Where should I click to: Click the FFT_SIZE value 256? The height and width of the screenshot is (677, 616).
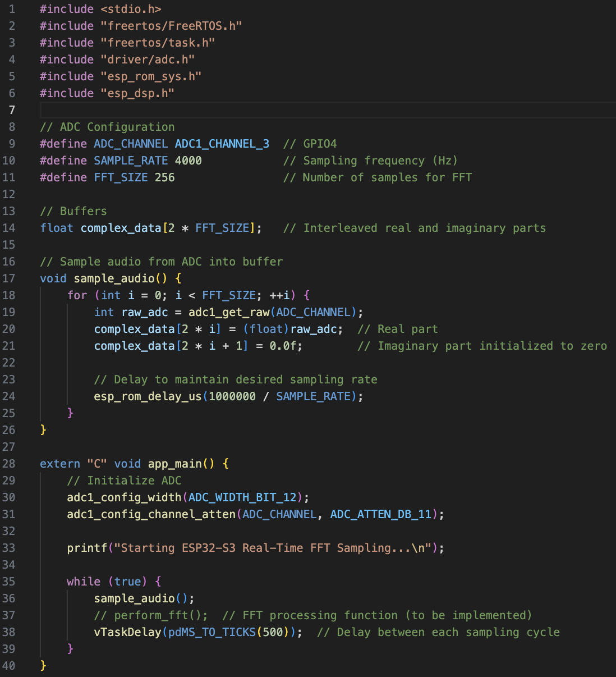(x=164, y=177)
